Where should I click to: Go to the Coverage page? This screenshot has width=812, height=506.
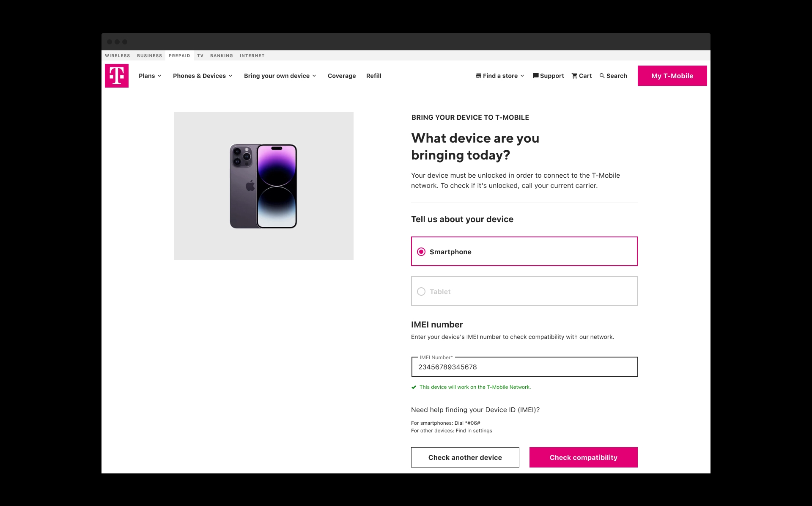tap(342, 76)
